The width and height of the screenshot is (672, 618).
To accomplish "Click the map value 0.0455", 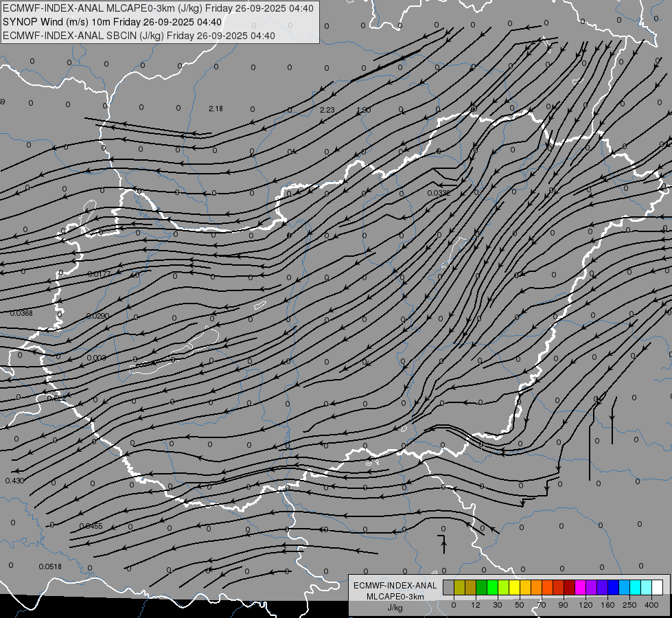I will pyautogui.click(x=91, y=526).
